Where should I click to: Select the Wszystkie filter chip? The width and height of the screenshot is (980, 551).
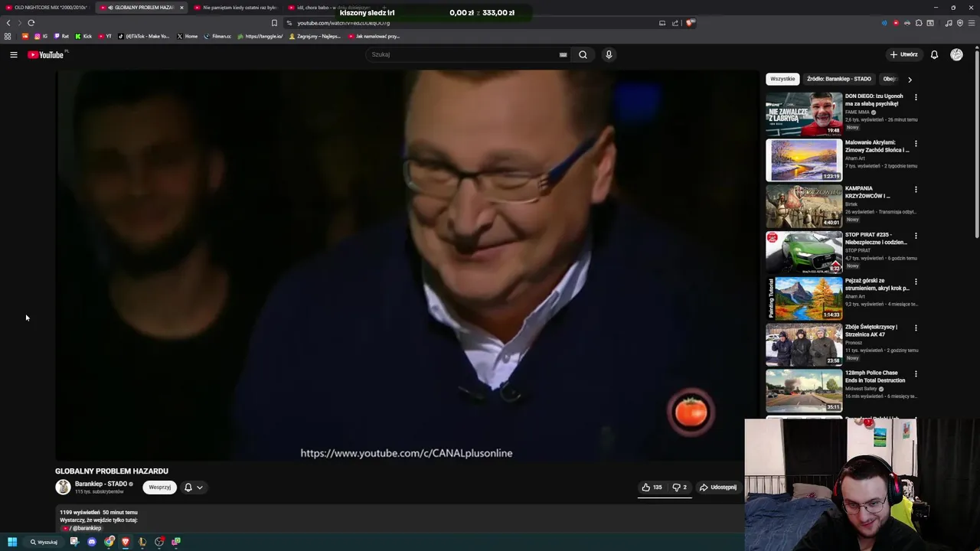tap(782, 79)
